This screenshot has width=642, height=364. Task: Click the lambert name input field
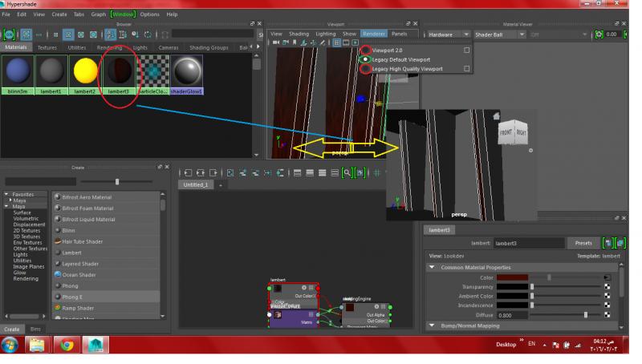[528, 244]
